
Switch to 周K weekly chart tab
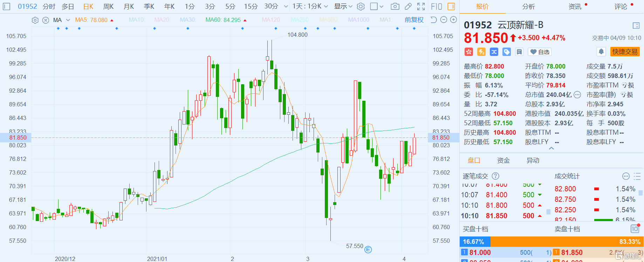pyautogui.click(x=108, y=6)
